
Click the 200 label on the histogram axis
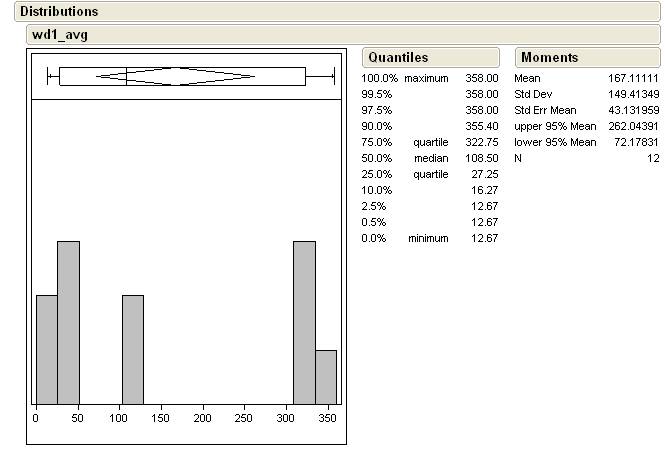point(204,418)
